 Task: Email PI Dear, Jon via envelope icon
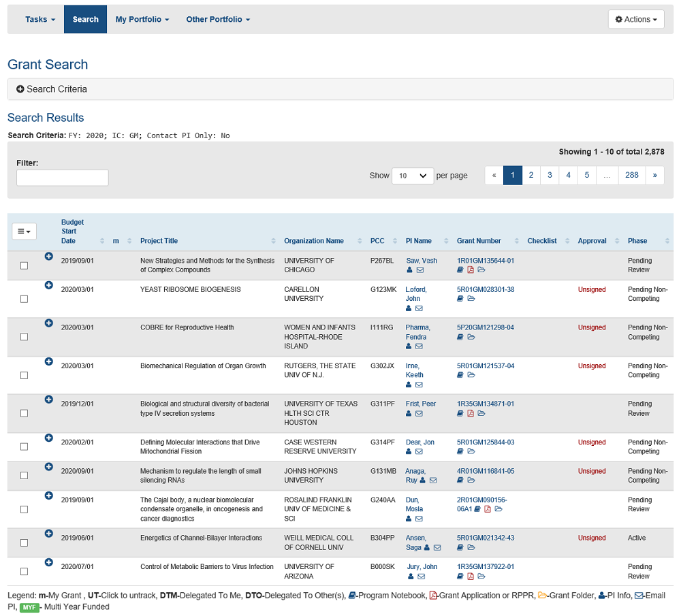click(x=419, y=451)
